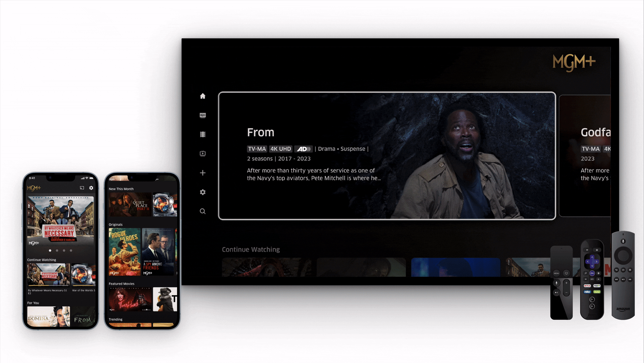Tap the settings gear on the left phone
The height and width of the screenshot is (363, 644).
pyautogui.click(x=91, y=188)
